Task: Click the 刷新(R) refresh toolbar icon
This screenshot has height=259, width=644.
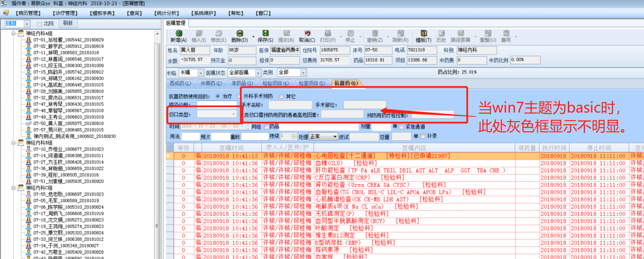Action: (x=400, y=34)
